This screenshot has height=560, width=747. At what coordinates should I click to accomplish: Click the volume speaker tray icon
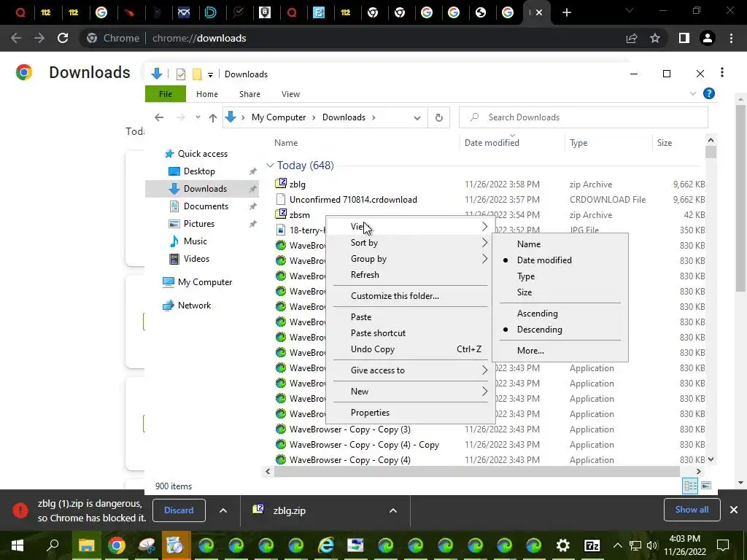click(651, 545)
